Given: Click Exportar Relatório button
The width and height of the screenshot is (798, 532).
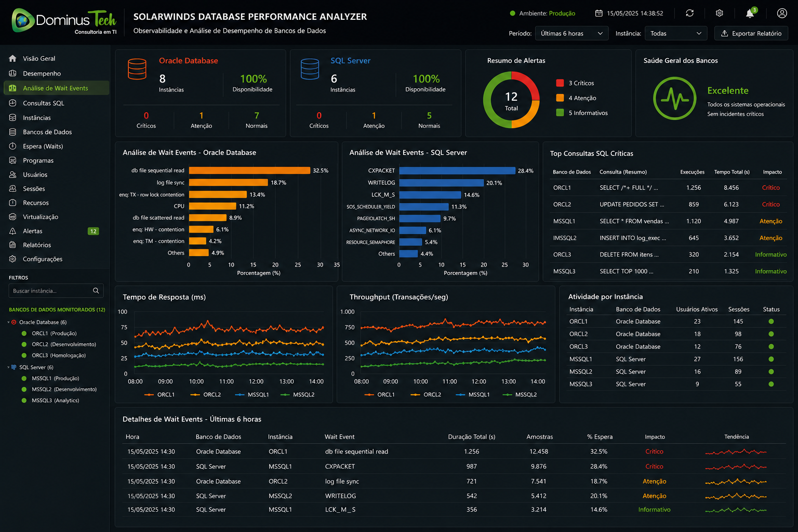Looking at the screenshot, I should click(751, 33).
